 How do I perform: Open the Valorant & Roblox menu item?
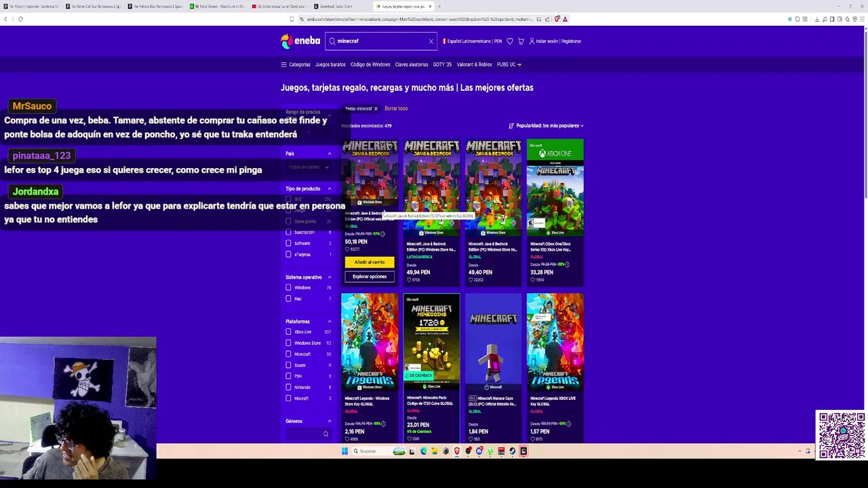pos(474,64)
